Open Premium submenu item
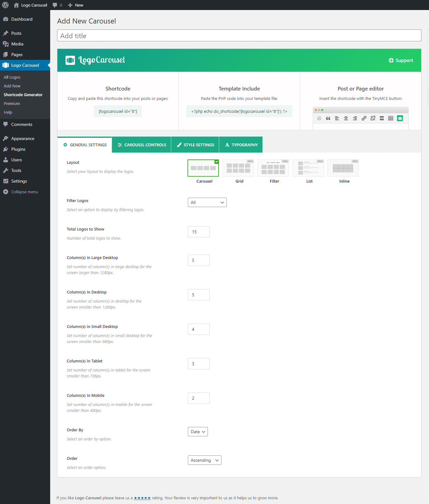This screenshot has height=504, width=429. pyautogui.click(x=12, y=103)
